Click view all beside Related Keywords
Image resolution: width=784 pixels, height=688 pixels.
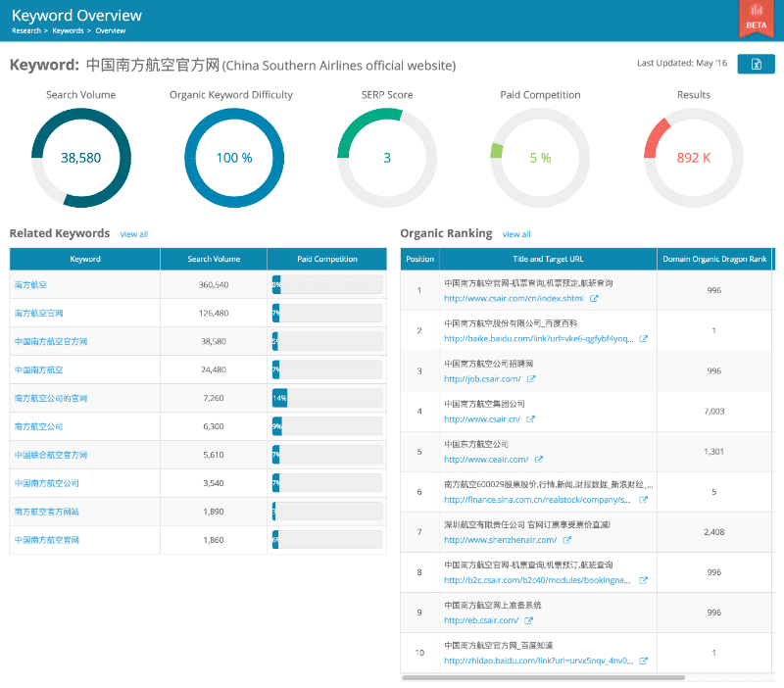pos(134,234)
